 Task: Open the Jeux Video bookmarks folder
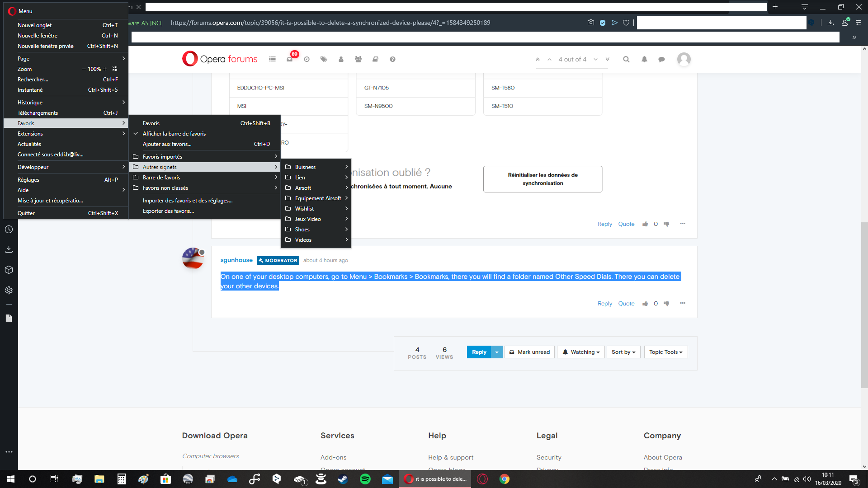pyautogui.click(x=316, y=219)
